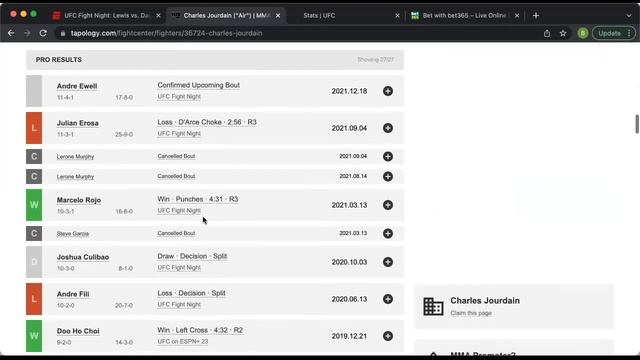The width and height of the screenshot is (640, 360).
Task: Open a new browser tab
Action: tap(536, 16)
